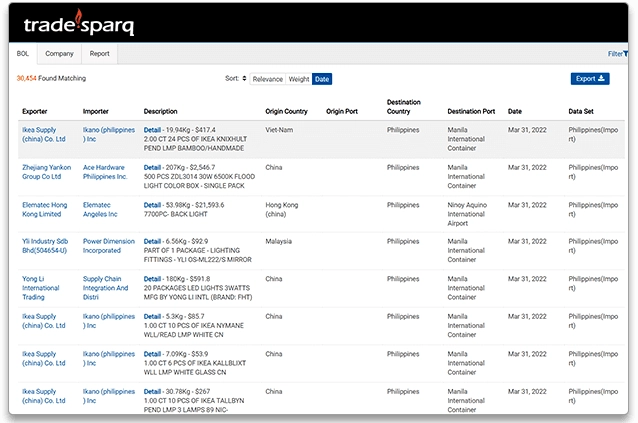
Task: Open Detail for ZDL3014 flood light shipment
Action: tap(152, 168)
